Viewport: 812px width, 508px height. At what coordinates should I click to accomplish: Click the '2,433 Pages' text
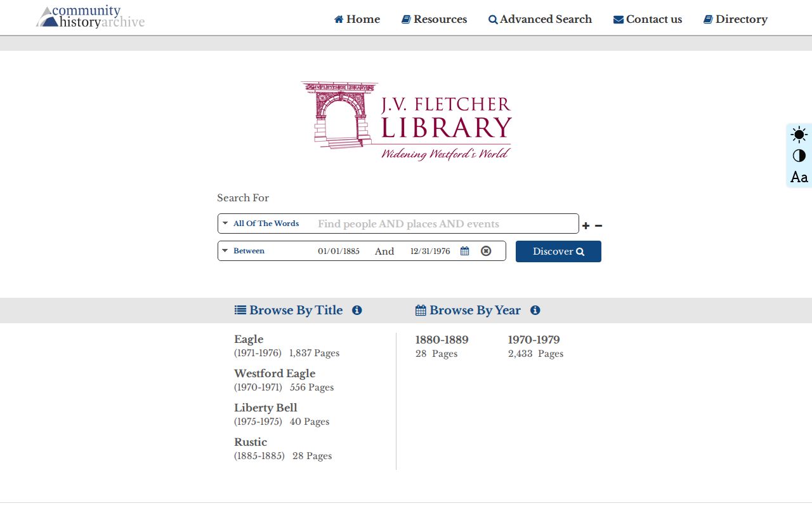[535, 354]
